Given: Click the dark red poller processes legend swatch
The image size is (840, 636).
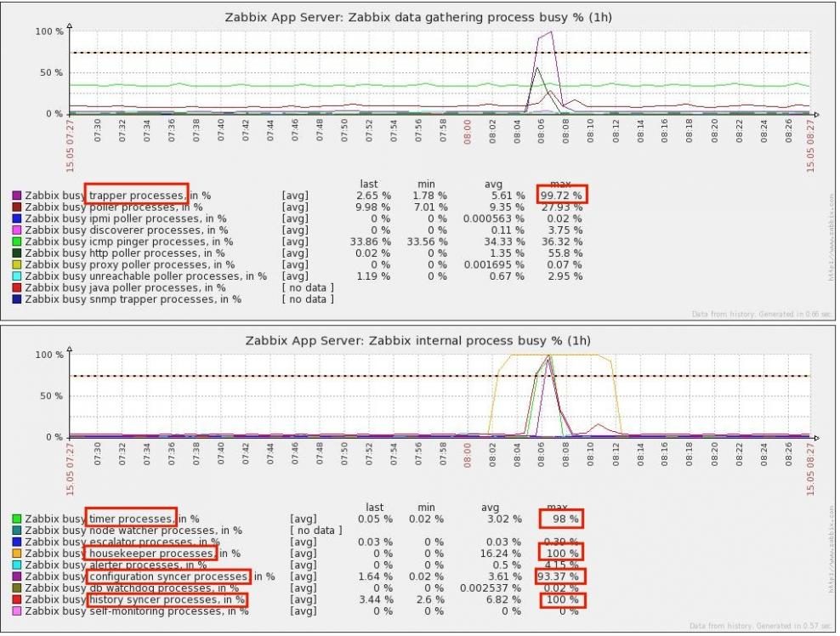Looking at the screenshot, I should (17, 207).
